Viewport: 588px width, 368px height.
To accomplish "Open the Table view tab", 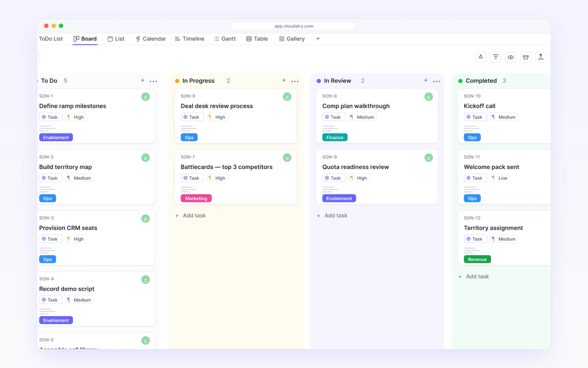I will (257, 39).
